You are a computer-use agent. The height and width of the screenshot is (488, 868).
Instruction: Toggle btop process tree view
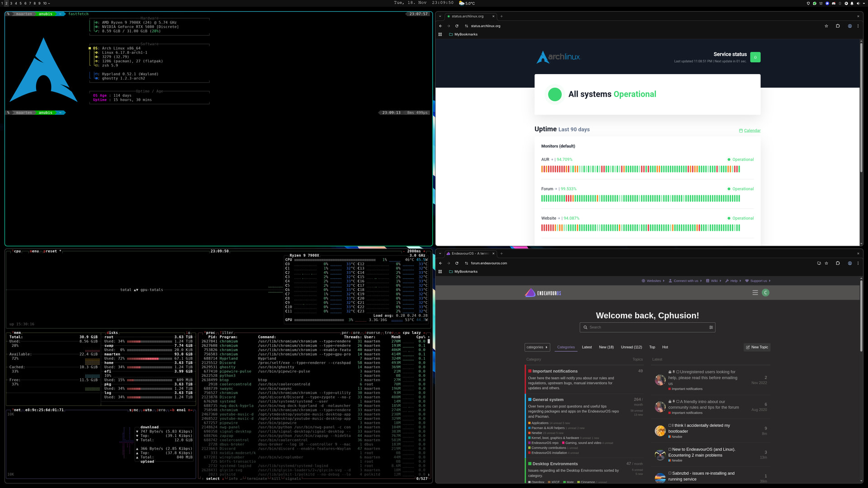tap(389, 333)
